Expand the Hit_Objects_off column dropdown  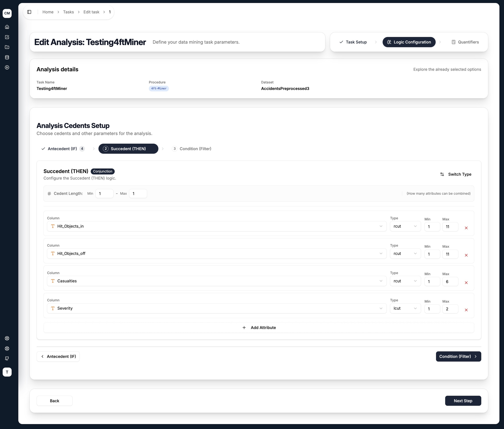tap(217, 253)
